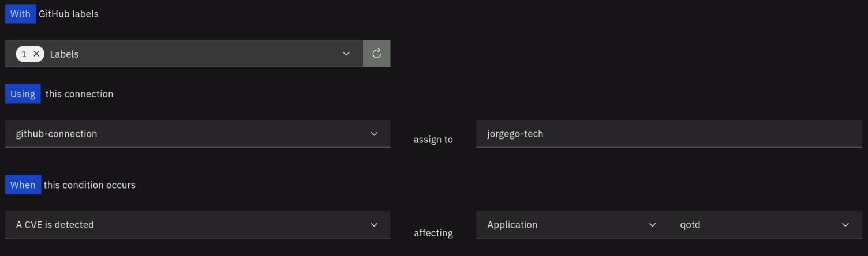
Task: Open the Labels multi-select dropdown
Action: pos(190,54)
